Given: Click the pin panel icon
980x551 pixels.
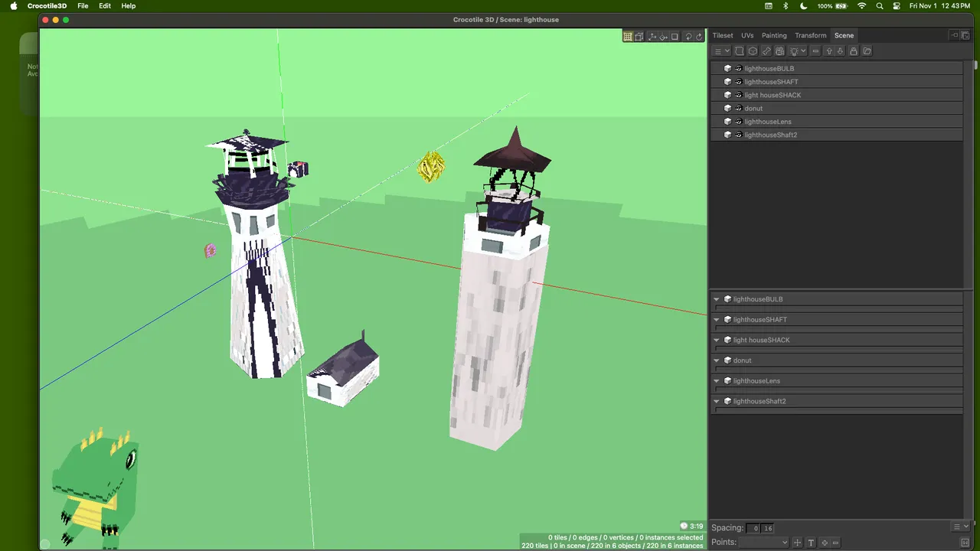Looking at the screenshot, I should (954, 35).
